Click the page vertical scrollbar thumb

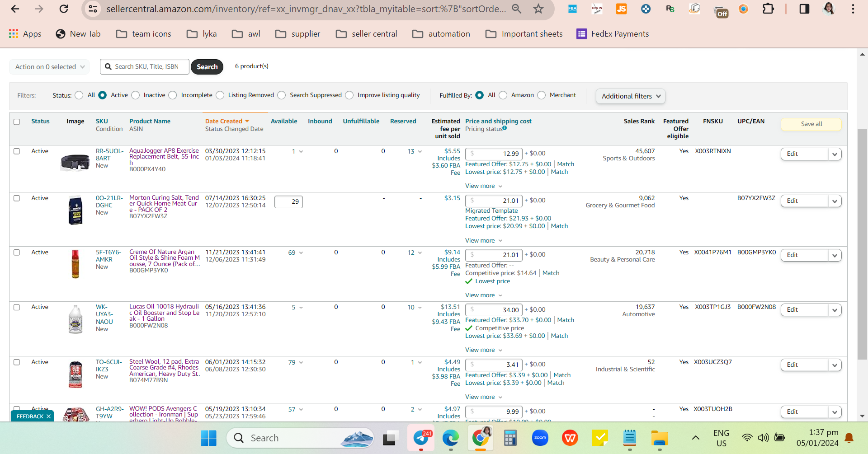(862, 244)
